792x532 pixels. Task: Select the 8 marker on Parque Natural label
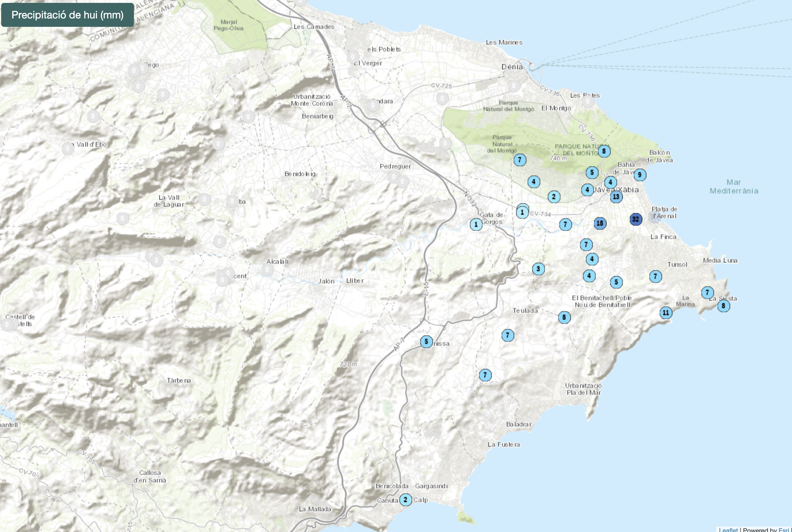604,151
